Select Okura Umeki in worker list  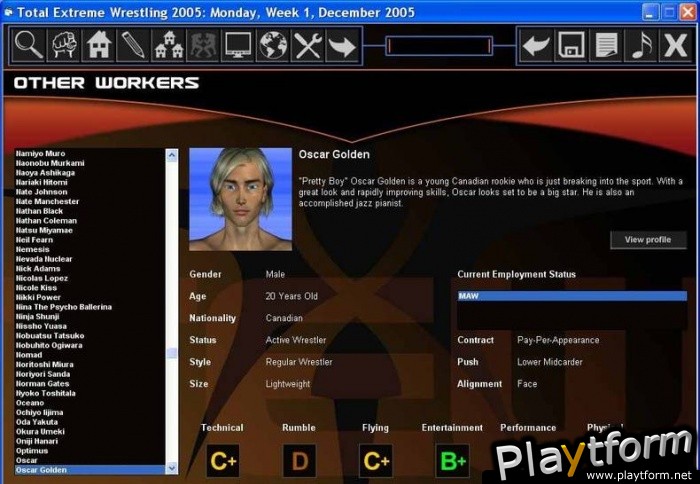tap(90, 432)
